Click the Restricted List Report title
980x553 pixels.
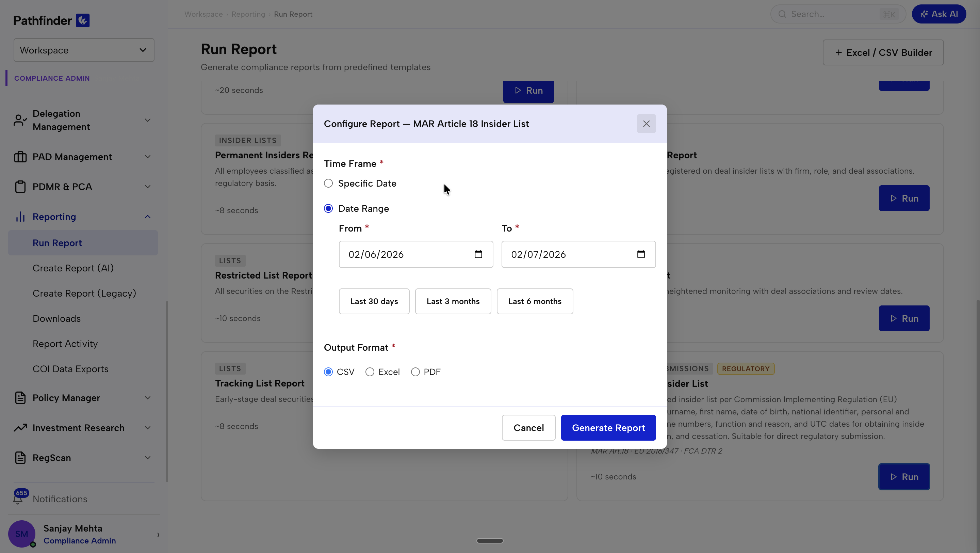point(263,275)
